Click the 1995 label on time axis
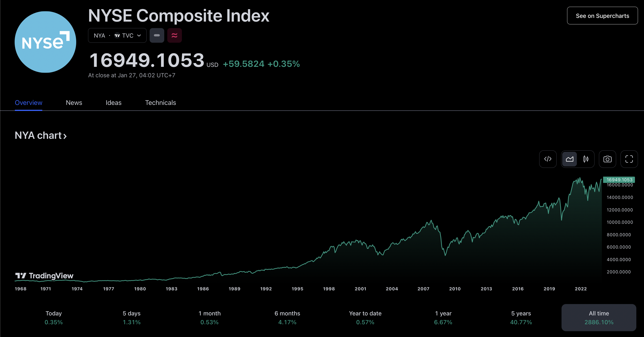This screenshot has height=337, width=644. (x=297, y=289)
